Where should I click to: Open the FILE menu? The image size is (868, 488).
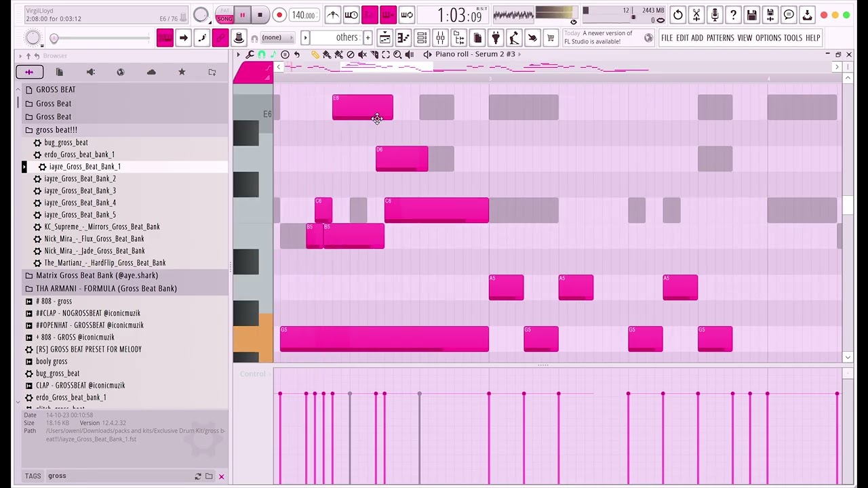667,38
